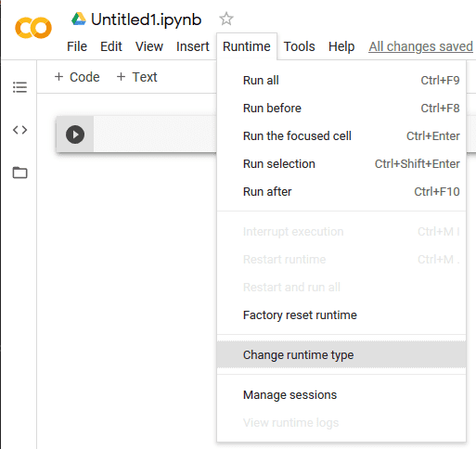
Task: Open the Insert menu
Action: (x=193, y=46)
